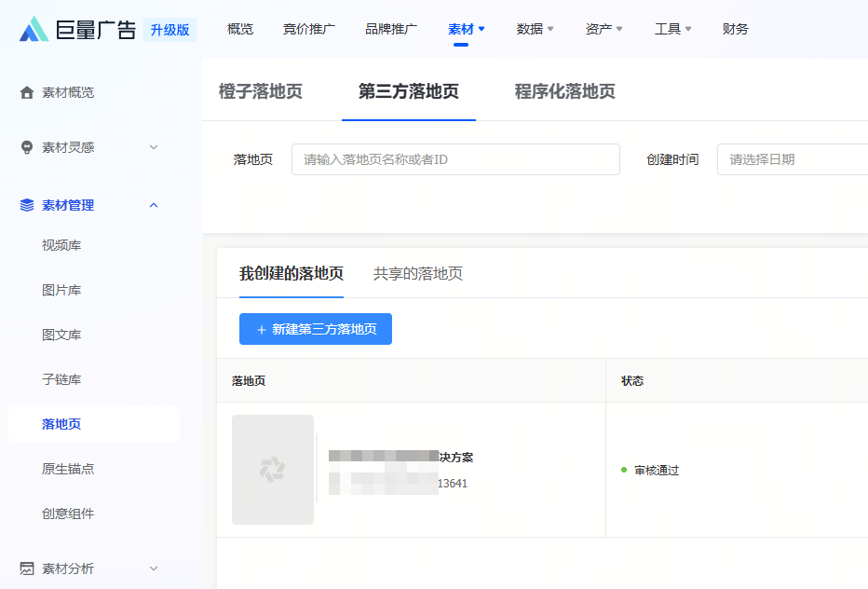Collapse the 素材管理 sidebar section
This screenshot has height=589, width=868.
click(154, 205)
